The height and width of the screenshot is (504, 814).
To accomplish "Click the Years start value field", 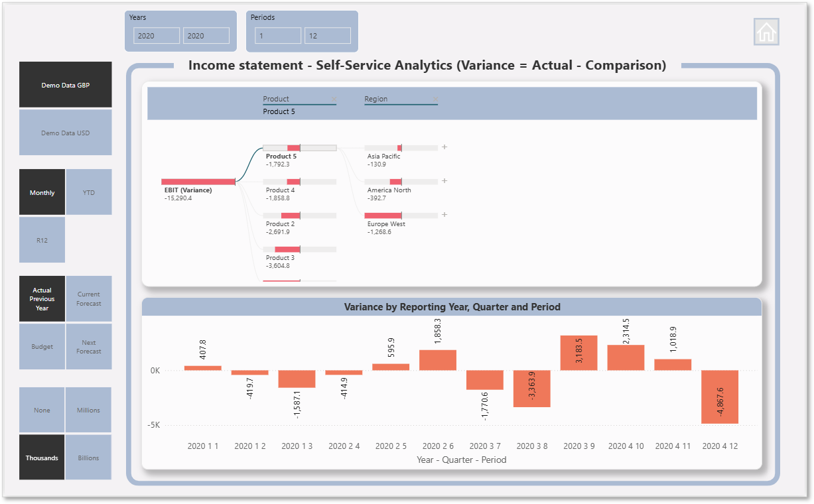I will tap(157, 36).
